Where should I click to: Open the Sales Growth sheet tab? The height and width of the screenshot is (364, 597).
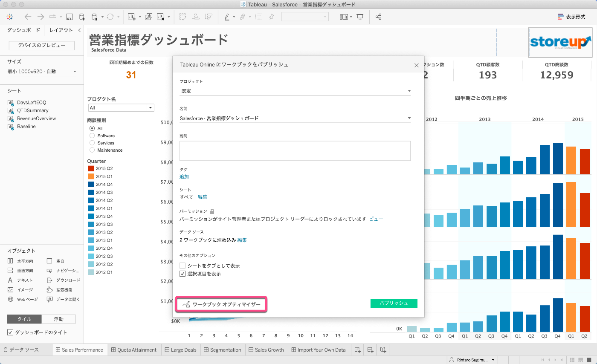[x=266, y=350]
